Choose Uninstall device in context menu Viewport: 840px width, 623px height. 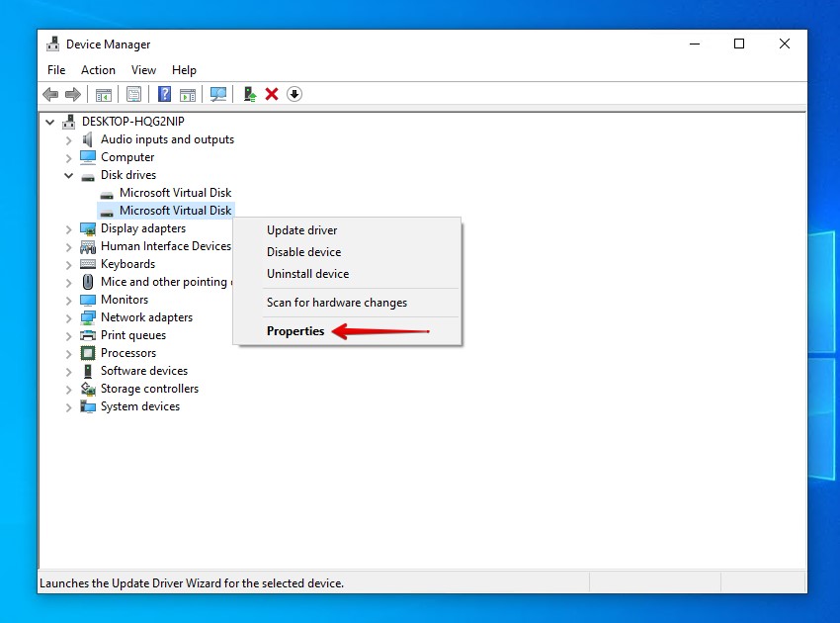click(307, 274)
